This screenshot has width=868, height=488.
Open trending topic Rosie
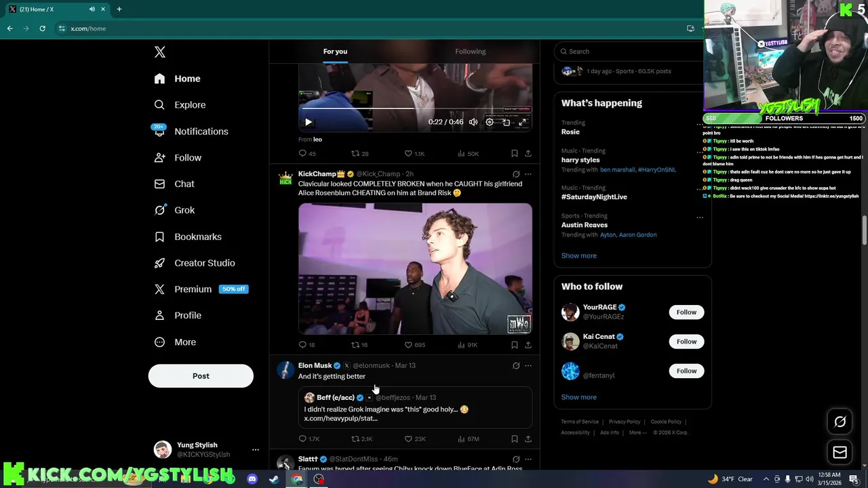570,131
